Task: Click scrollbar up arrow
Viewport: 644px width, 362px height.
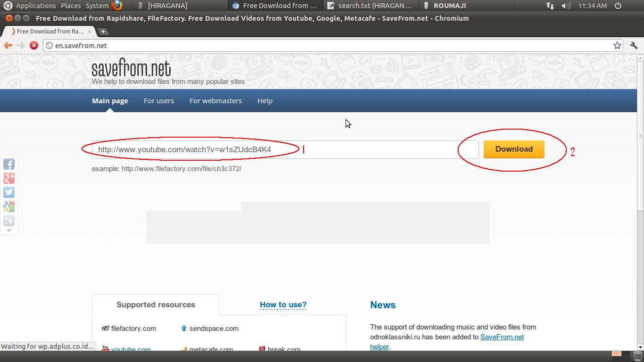Action: coord(640,58)
